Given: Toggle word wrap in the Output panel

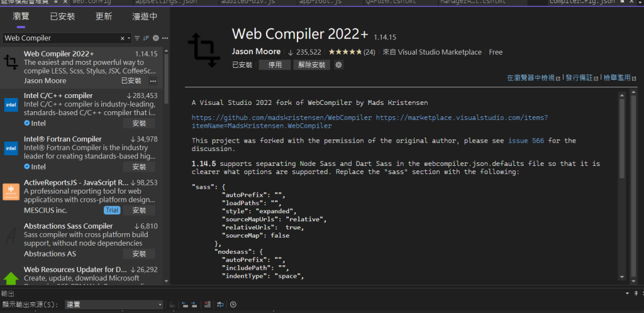Looking at the screenshot, I should 221,304.
